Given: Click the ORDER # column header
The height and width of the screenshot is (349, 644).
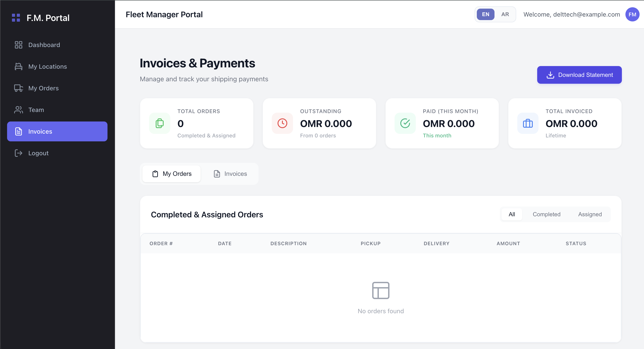Looking at the screenshot, I should (161, 243).
